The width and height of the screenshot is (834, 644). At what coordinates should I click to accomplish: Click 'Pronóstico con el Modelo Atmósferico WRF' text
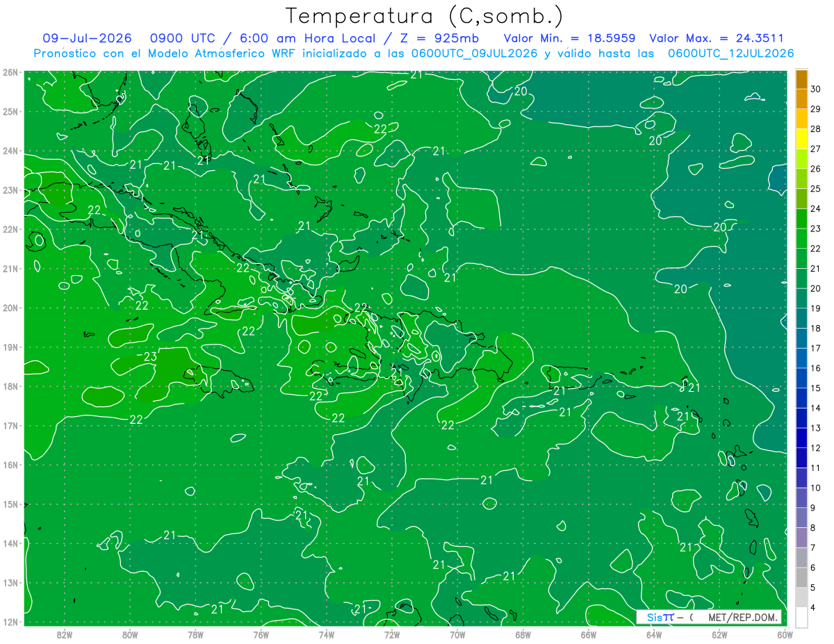point(166,53)
